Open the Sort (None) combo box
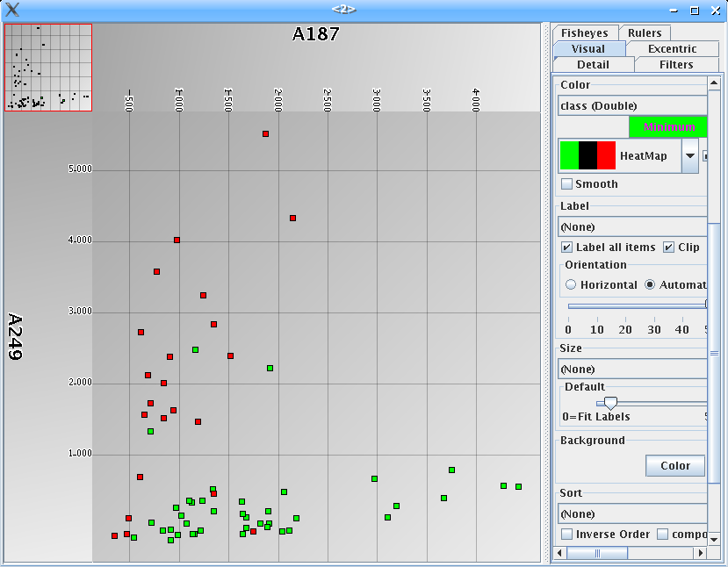Viewport: 728px width, 567px height. [x=632, y=513]
